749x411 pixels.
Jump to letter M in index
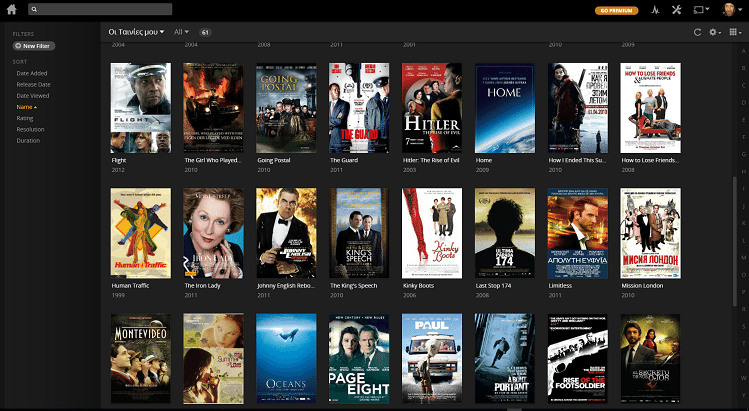click(743, 258)
